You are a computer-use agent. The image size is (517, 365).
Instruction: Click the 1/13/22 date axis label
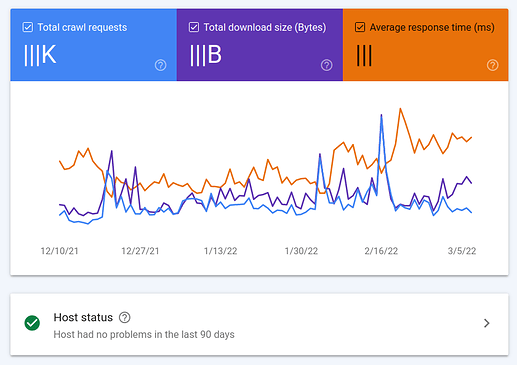pos(220,251)
